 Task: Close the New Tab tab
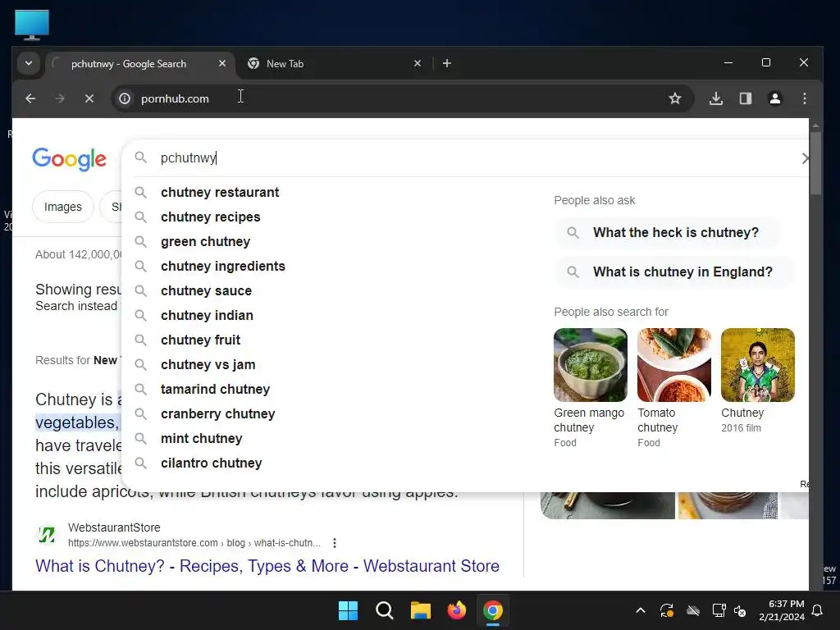418,64
